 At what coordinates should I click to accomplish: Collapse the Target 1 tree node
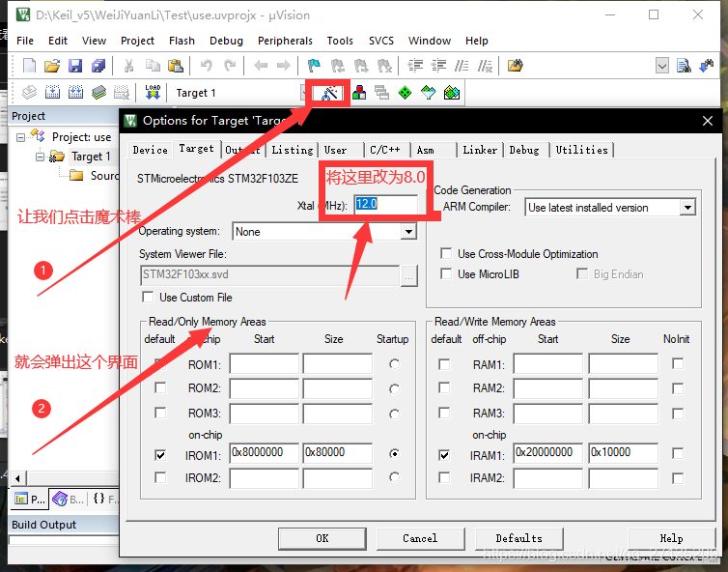click(40, 157)
